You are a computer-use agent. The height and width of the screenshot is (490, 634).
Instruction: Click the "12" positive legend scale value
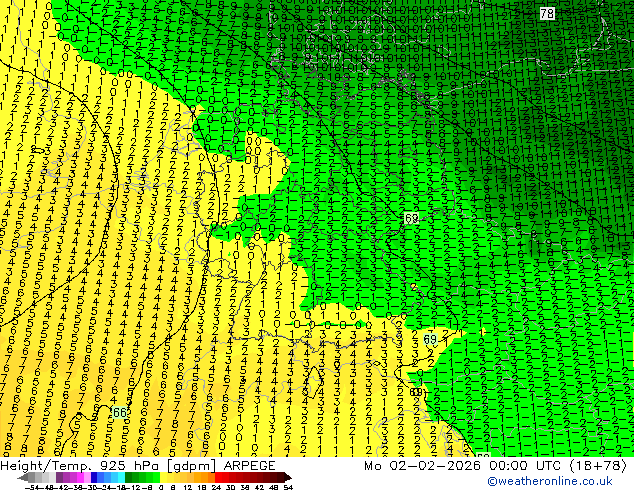[187, 487]
